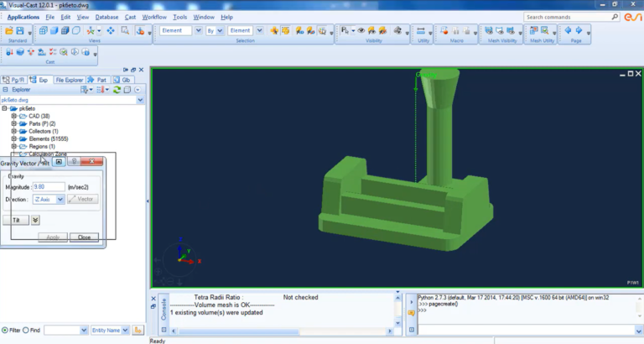644x344 pixels.
Task: Click the Search commands field
Action: pyautogui.click(x=571, y=18)
